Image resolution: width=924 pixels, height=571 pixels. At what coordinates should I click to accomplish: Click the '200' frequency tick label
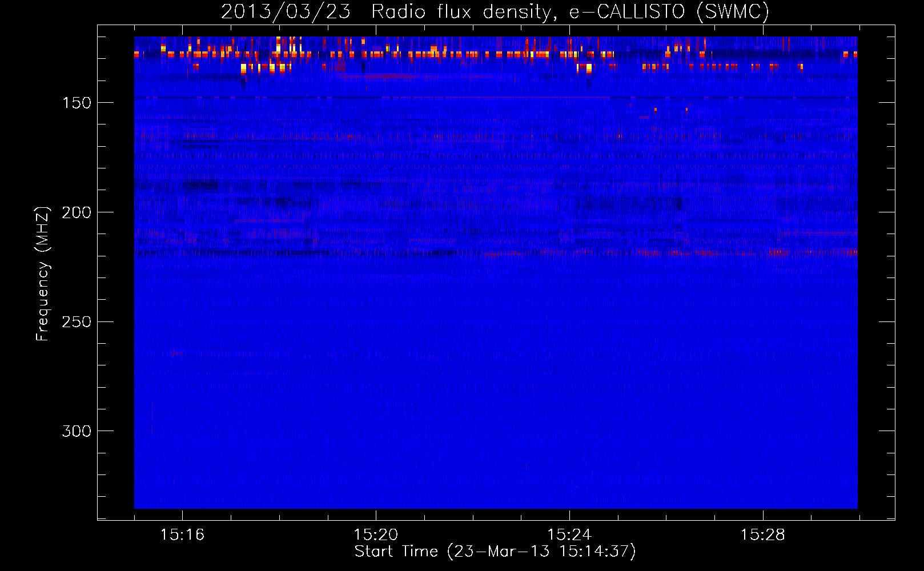(77, 212)
